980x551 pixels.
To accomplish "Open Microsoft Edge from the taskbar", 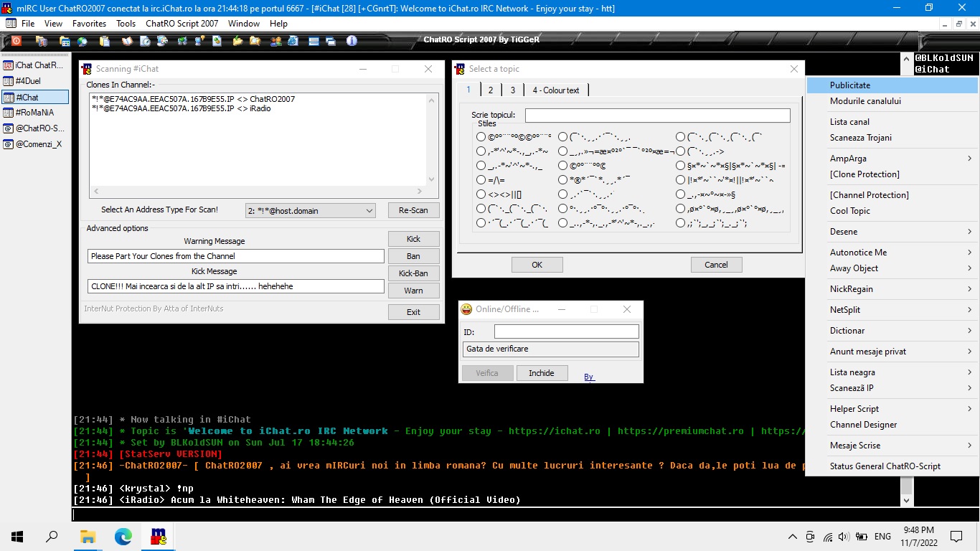I will click(123, 536).
